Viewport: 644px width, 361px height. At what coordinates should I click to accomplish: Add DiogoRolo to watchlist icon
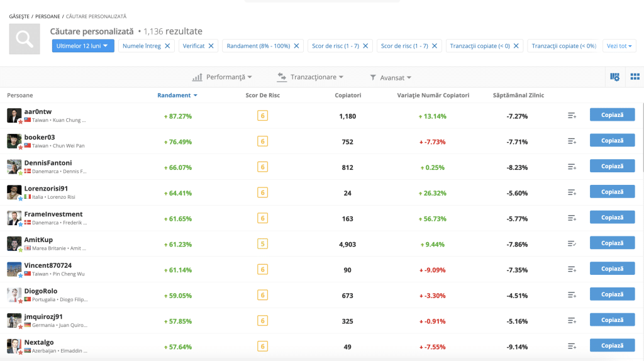[x=572, y=295]
